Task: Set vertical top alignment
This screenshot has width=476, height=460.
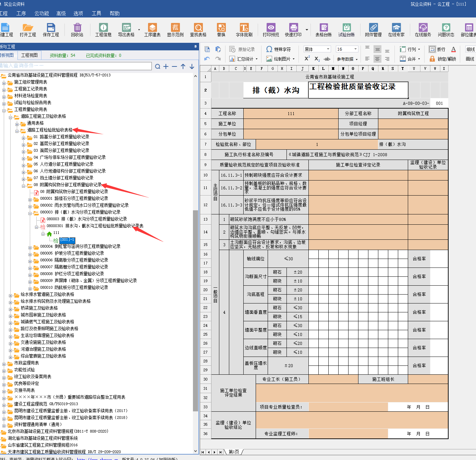Action: (x=367, y=48)
